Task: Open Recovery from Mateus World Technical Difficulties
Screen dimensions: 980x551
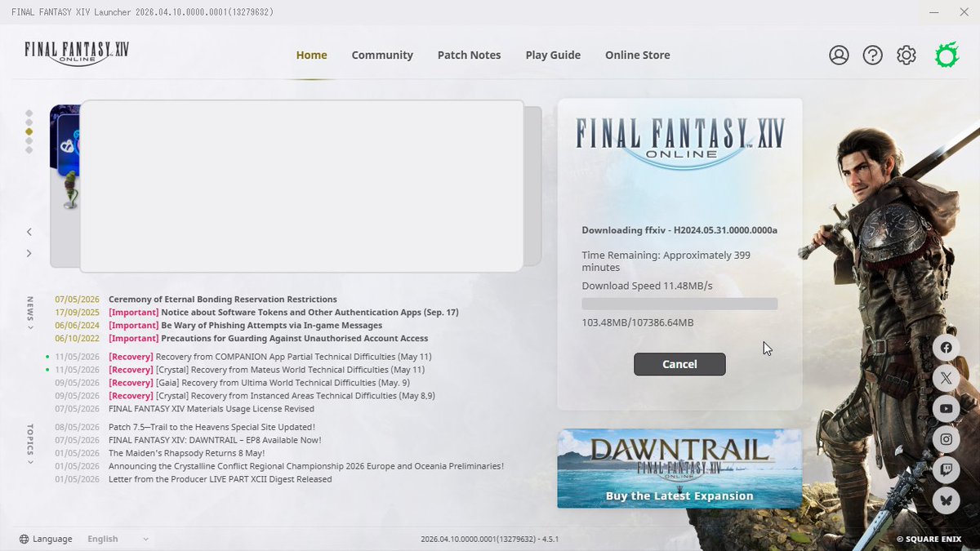Action: click(x=266, y=370)
